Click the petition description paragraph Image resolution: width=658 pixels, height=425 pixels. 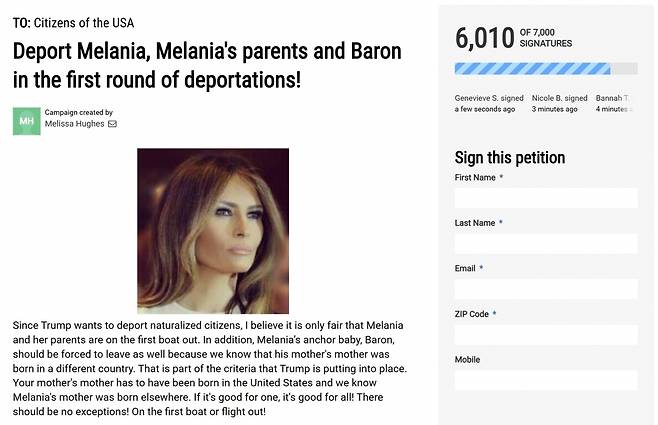point(210,368)
